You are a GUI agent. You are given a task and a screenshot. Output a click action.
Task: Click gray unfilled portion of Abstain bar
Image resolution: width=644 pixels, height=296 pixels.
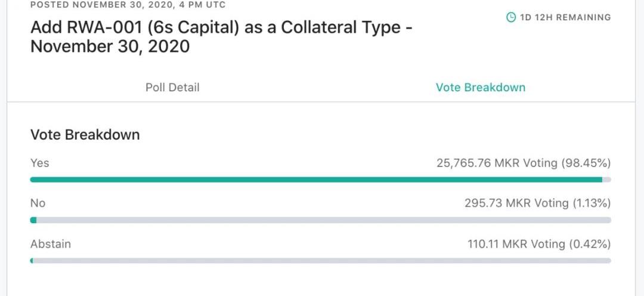[x=322, y=261]
